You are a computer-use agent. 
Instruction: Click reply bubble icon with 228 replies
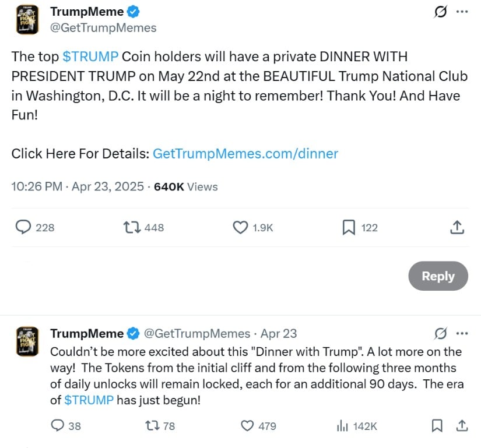[23, 227]
